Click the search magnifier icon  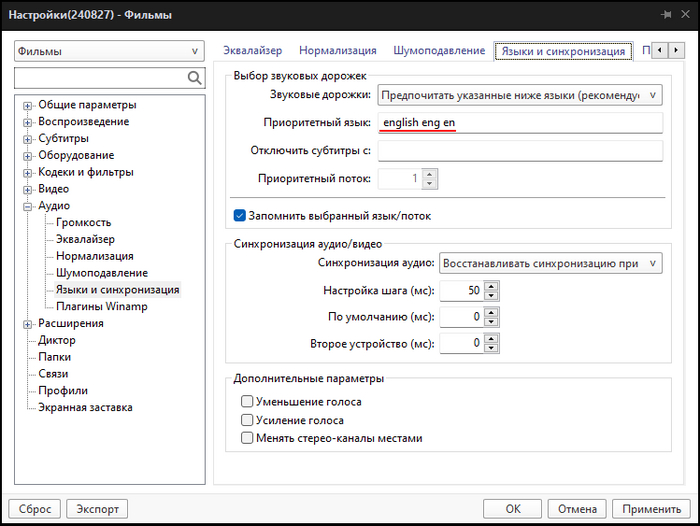pyautogui.click(x=195, y=78)
